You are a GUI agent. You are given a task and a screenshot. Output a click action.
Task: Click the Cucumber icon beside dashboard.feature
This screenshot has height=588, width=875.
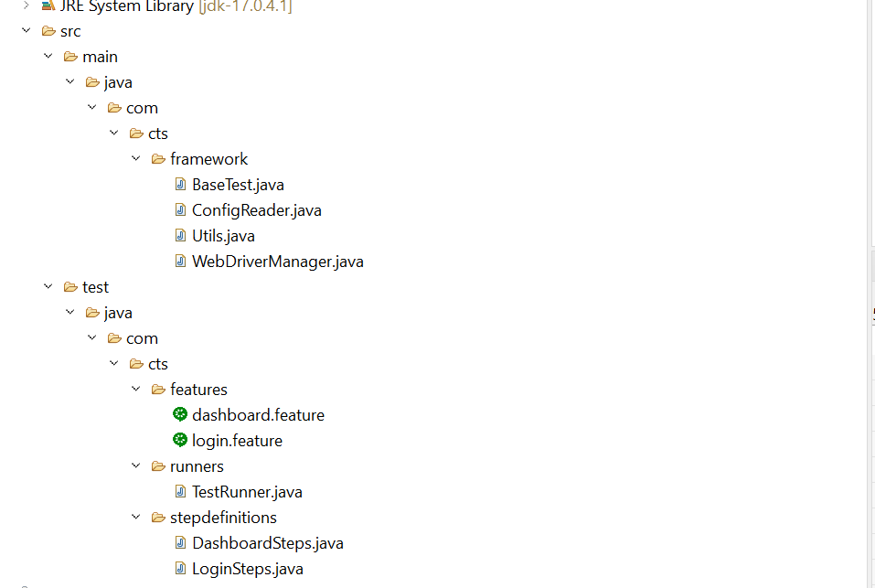point(180,414)
